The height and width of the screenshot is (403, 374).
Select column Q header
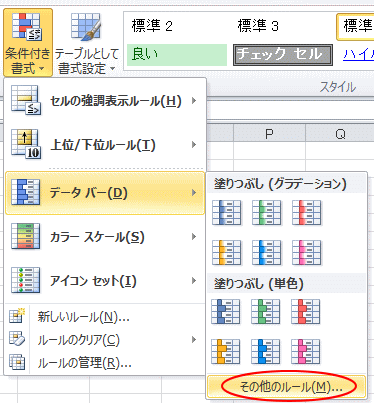pos(340,134)
